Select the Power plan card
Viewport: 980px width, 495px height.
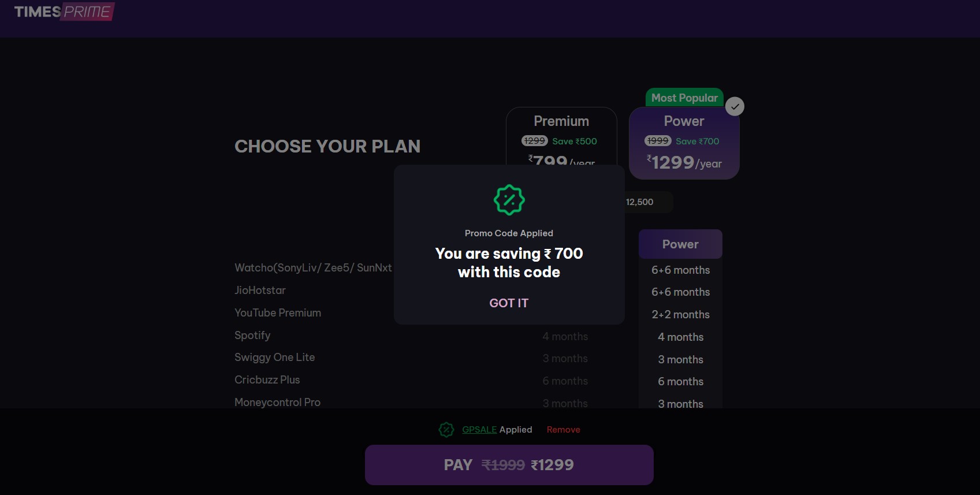coord(684,143)
